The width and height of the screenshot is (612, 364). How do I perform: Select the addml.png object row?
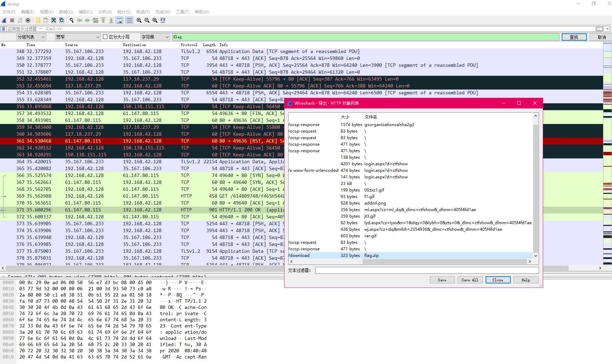click(411, 203)
